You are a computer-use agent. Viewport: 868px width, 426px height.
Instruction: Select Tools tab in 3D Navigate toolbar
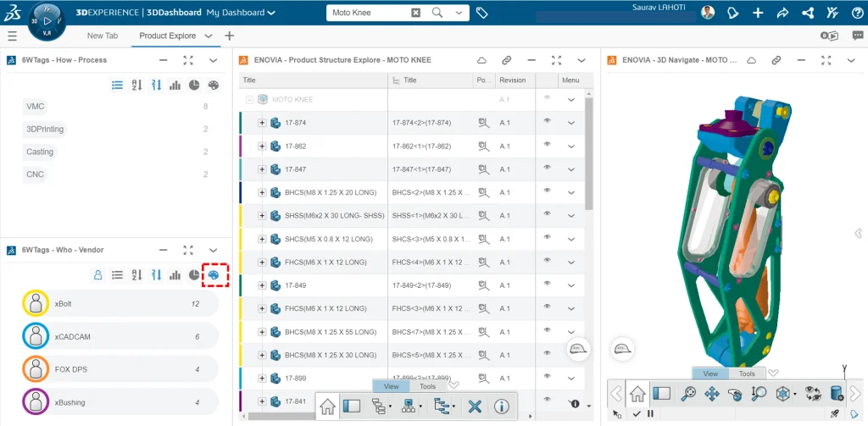point(746,373)
